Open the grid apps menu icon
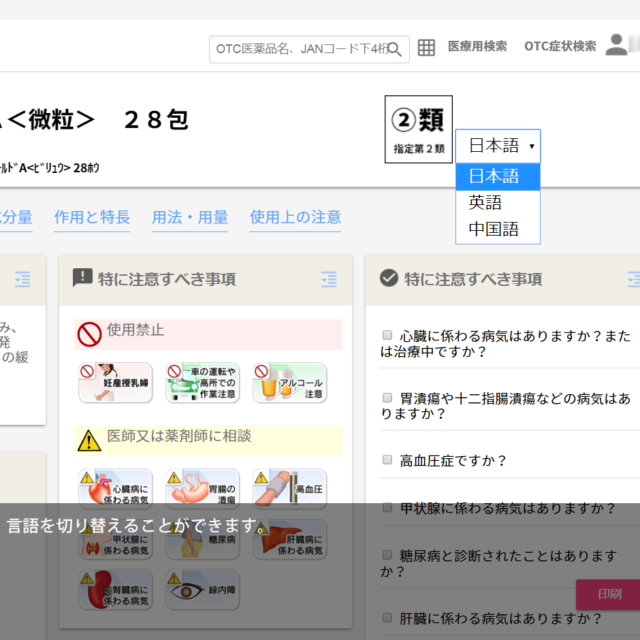The height and width of the screenshot is (640, 640). (x=426, y=47)
